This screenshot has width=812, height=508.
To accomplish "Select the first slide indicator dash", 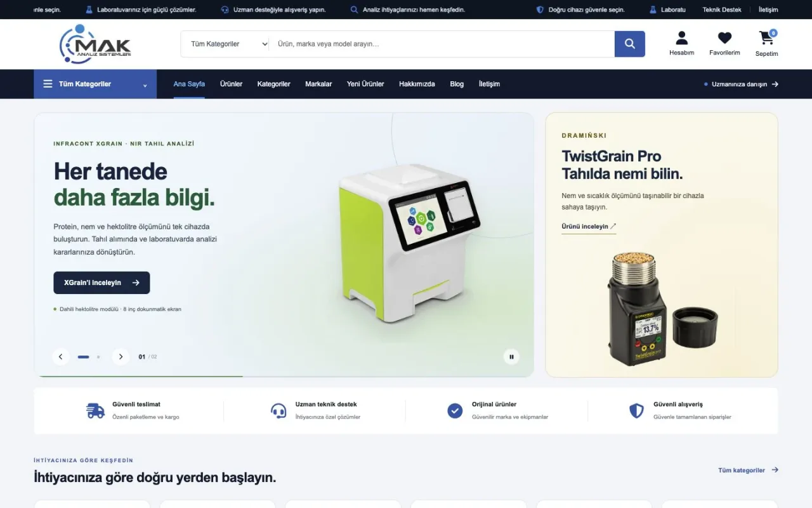I will 83,357.
